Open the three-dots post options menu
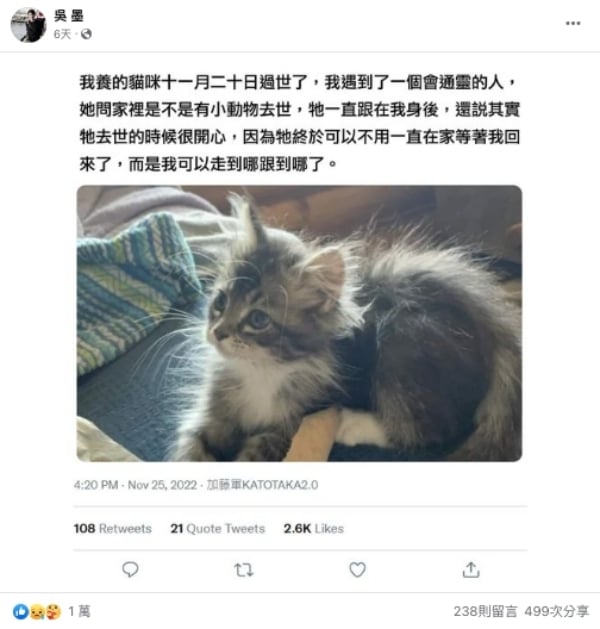 (x=573, y=23)
